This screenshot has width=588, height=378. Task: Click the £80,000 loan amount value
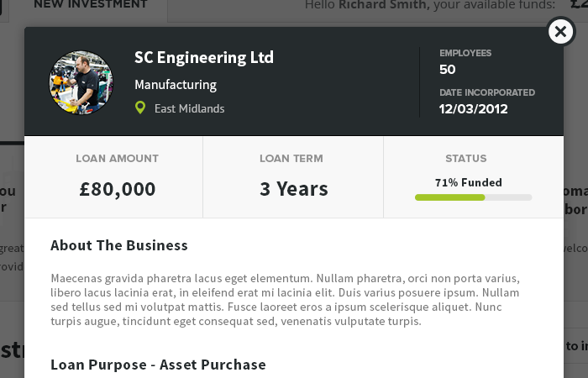click(x=118, y=189)
